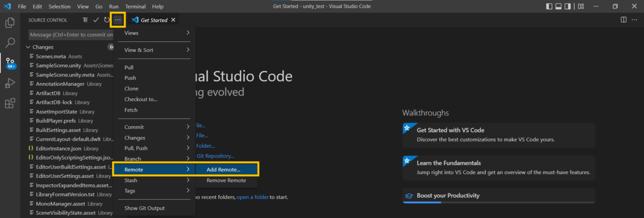Select Fetch in the git menu
This screenshot has width=644, height=218.
coord(154,110)
